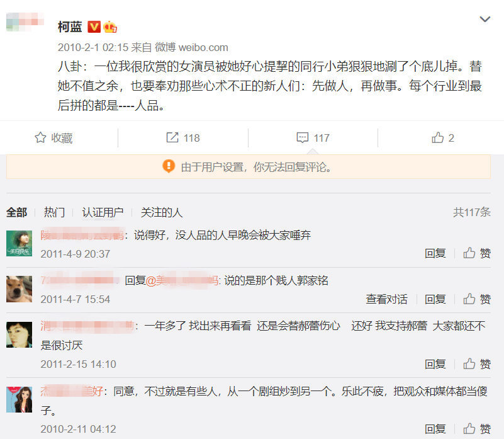Favorite the post with the 收藏 star
This screenshot has width=504, height=439.
point(53,138)
